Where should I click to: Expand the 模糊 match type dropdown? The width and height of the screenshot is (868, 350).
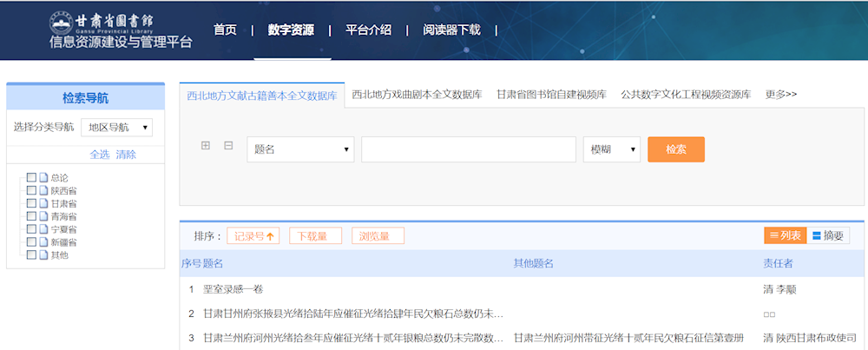[611, 149]
